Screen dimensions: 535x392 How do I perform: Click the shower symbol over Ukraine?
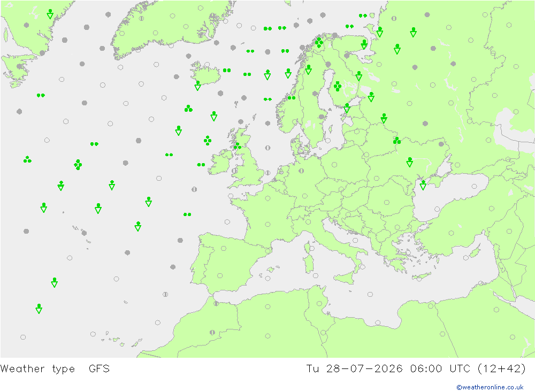click(410, 162)
